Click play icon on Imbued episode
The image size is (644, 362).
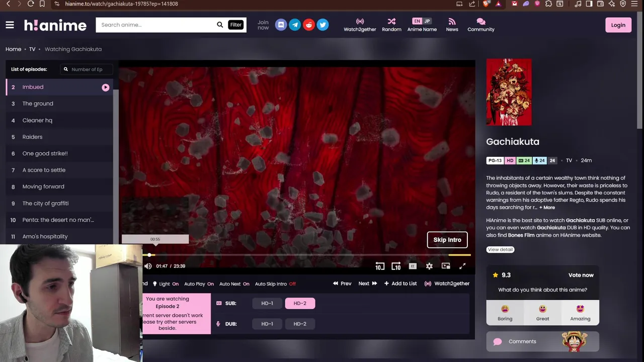[106, 87]
